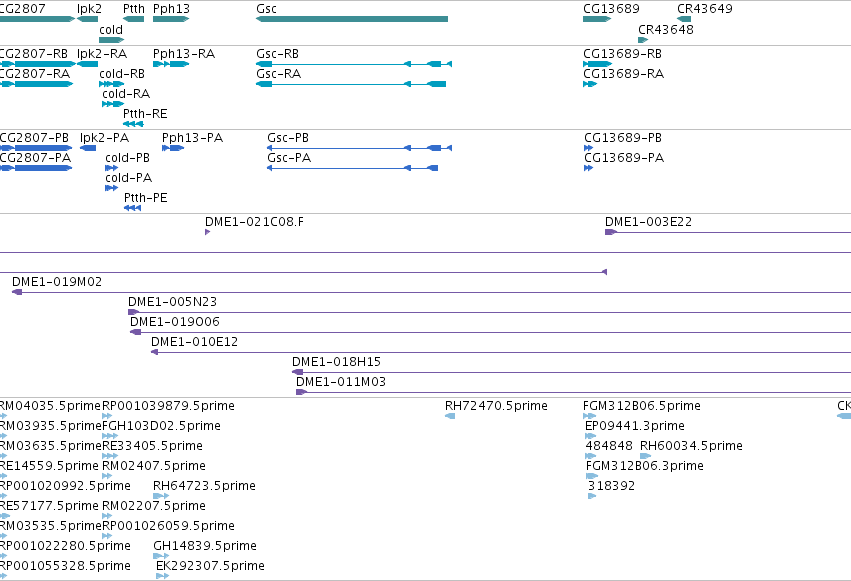Select the DME1-003E22 clone line
The width and height of the screenshot is (851, 581).
coord(728,232)
